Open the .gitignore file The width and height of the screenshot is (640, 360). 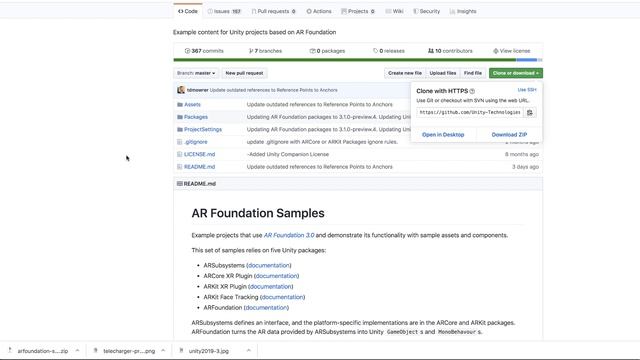(x=196, y=142)
